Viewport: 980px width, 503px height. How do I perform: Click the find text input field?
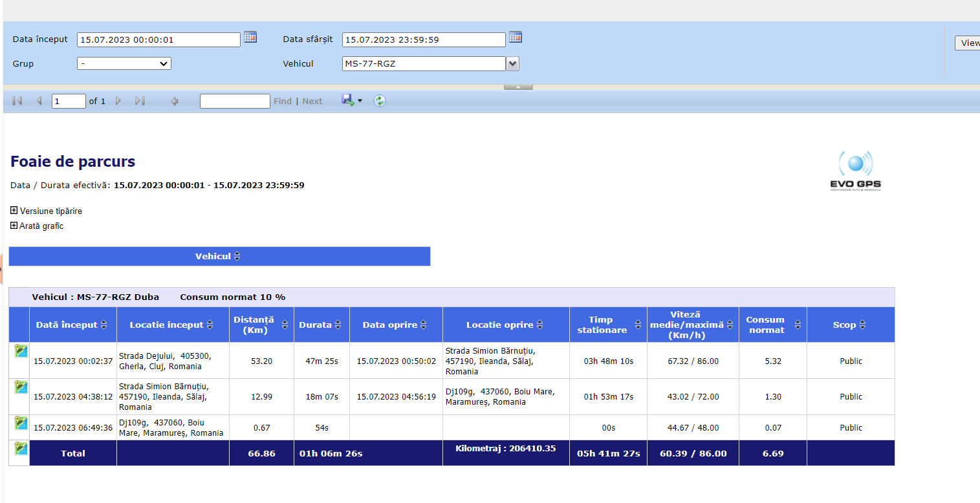tap(235, 101)
